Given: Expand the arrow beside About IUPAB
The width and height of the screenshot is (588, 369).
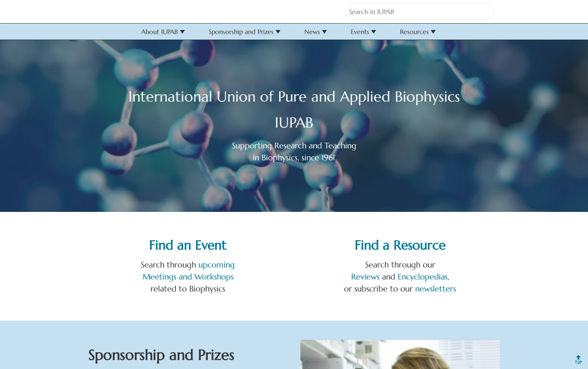Looking at the screenshot, I should [x=182, y=32].
